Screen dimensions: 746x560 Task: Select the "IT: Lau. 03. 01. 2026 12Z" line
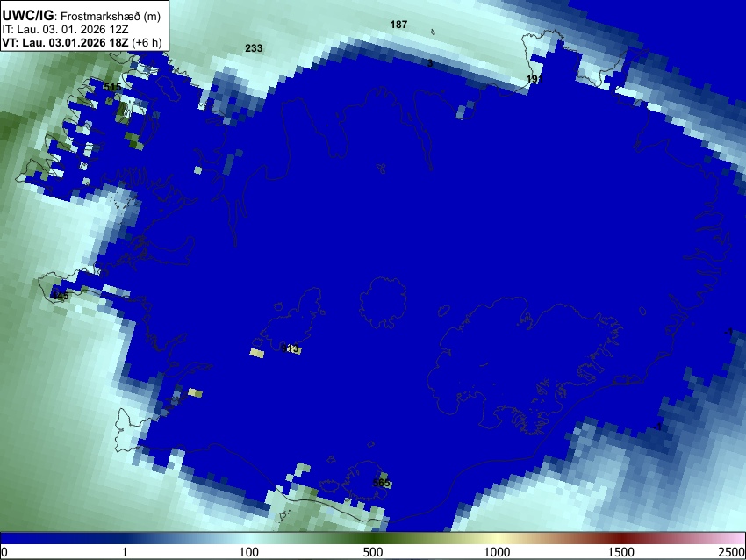65,30
